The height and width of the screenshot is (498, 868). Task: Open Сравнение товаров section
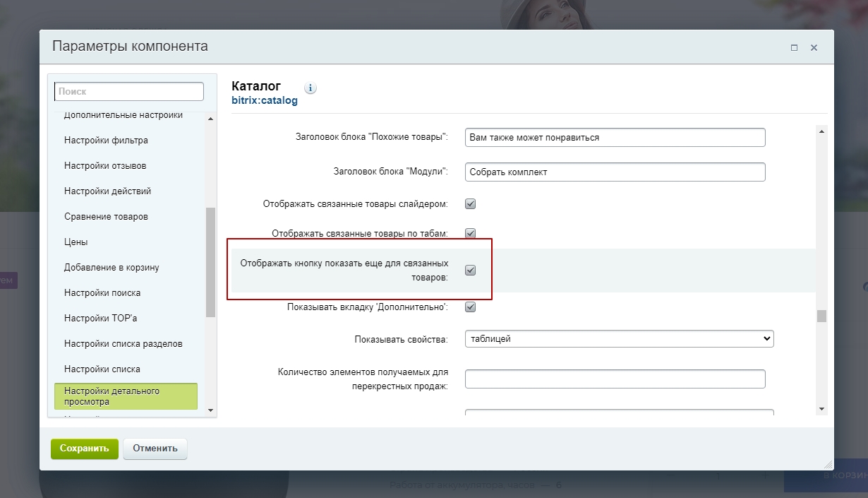[106, 217]
